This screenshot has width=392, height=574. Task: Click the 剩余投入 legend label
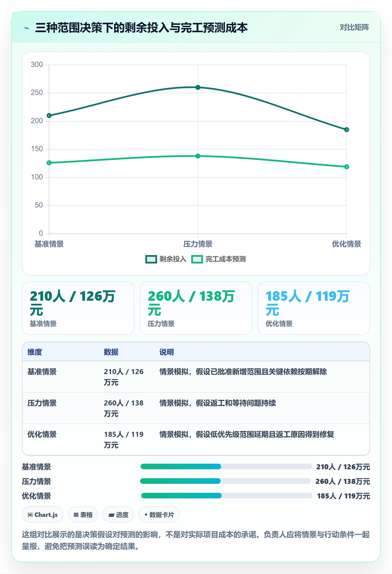[x=173, y=259]
